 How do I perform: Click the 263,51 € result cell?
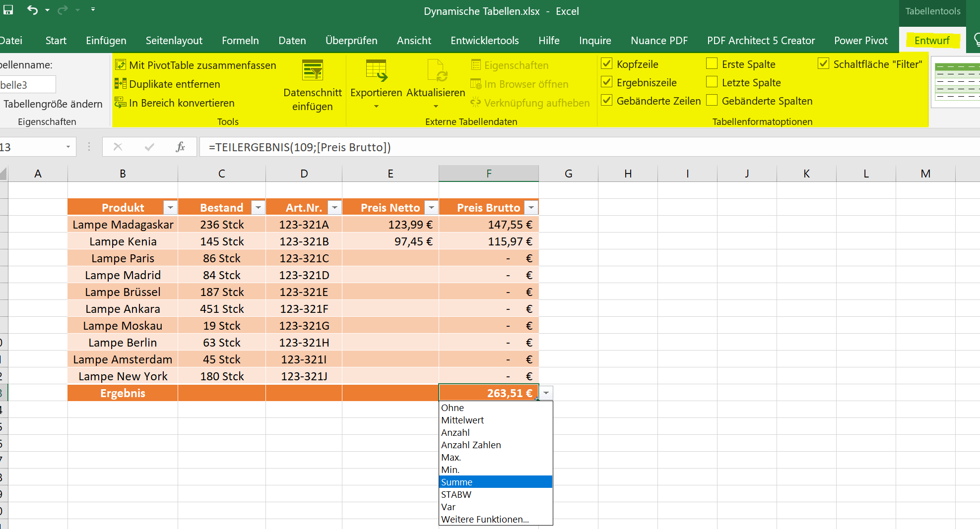tap(489, 393)
